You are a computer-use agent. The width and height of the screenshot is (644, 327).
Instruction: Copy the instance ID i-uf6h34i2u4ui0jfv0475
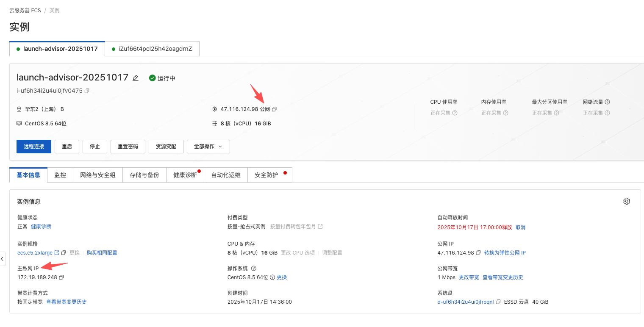click(x=87, y=91)
